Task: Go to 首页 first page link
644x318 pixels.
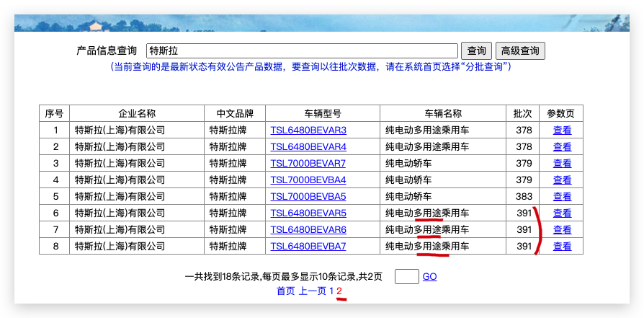Action: [x=286, y=291]
